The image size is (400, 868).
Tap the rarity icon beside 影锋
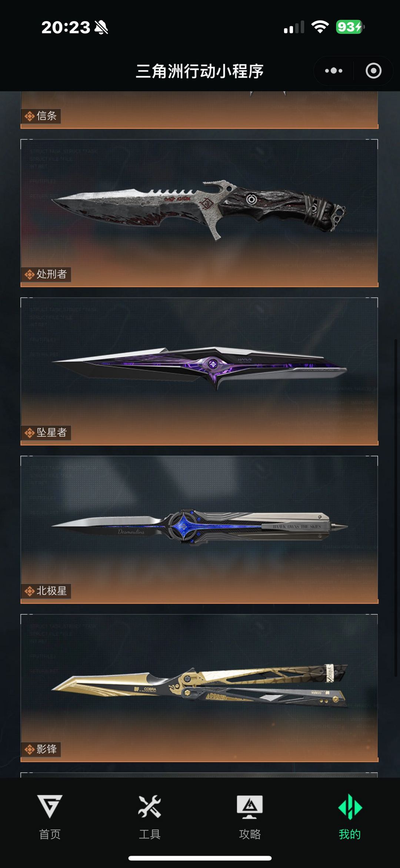click(x=30, y=749)
